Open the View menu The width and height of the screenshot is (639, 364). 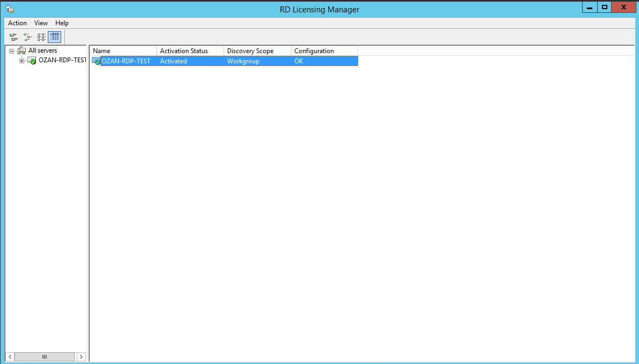pyautogui.click(x=41, y=23)
